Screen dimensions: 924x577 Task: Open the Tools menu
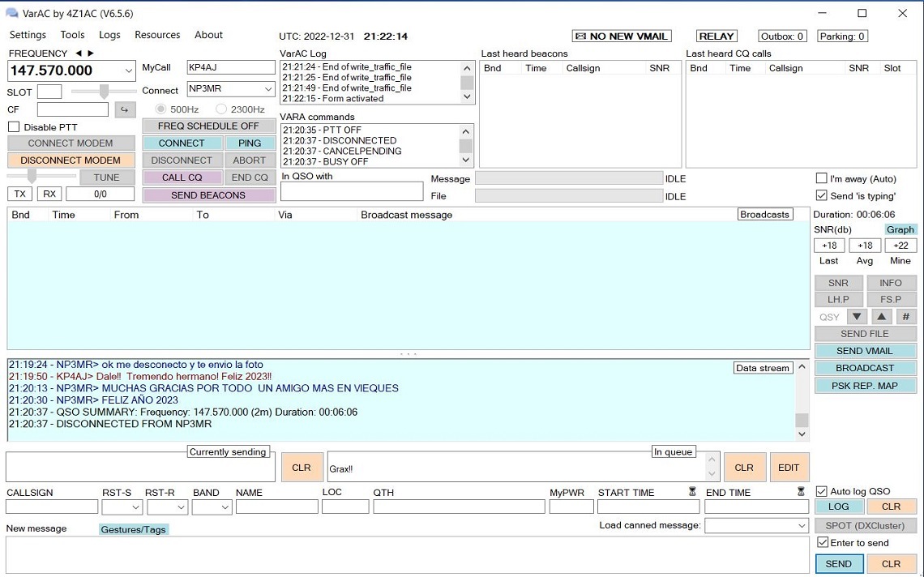tap(72, 35)
